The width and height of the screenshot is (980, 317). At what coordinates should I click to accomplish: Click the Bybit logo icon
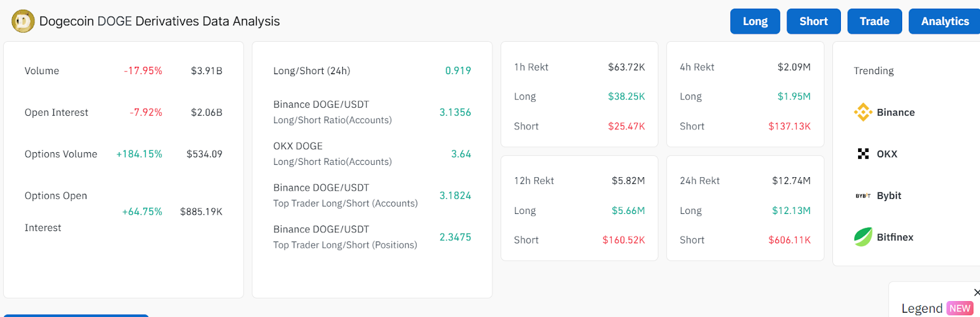click(863, 196)
